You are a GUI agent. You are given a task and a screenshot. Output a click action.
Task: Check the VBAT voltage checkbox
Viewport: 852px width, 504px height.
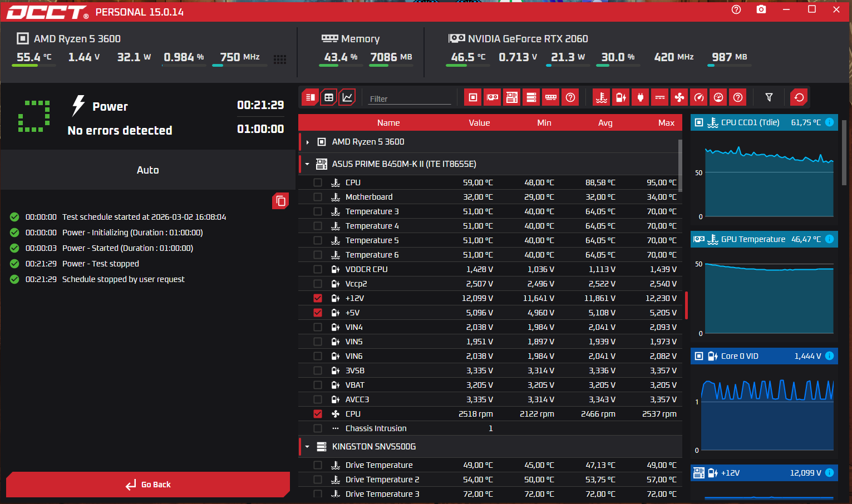coord(318,385)
